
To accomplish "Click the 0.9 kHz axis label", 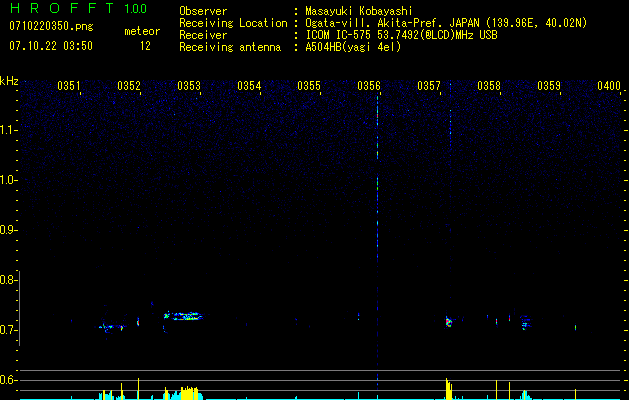I will [7, 230].
